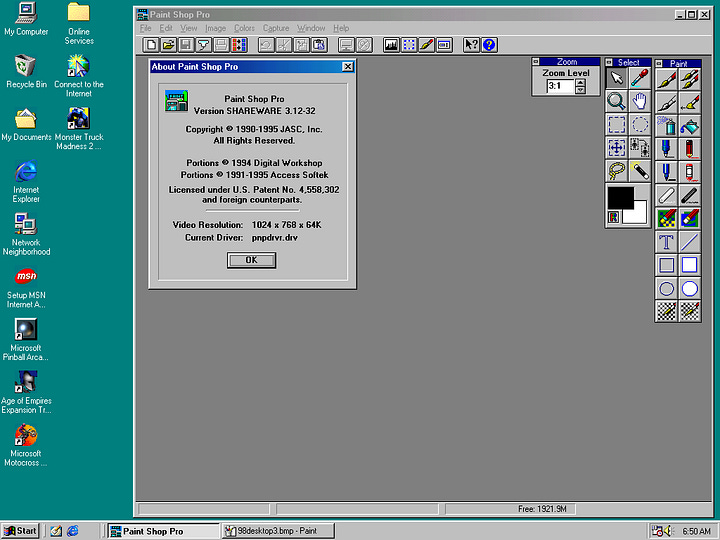Click the Start button on the taskbar
Screen dimensions: 720x540
(x=20, y=531)
